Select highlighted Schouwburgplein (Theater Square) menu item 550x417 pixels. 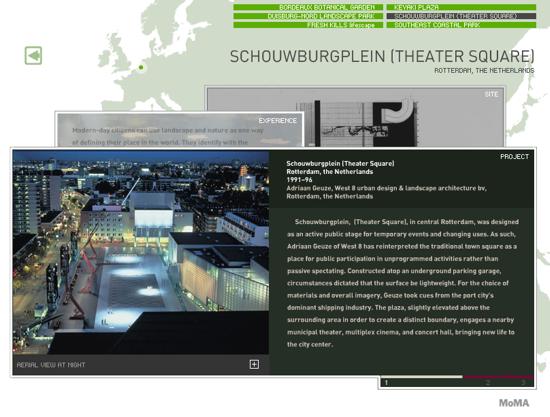coord(461,16)
